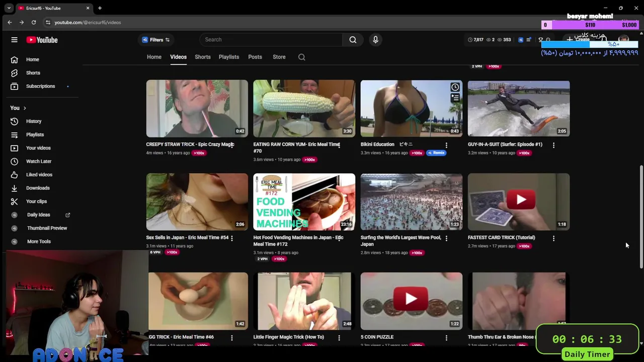
Task: Open vidIQ Daily Ideas
Action: tap(38, 215)
